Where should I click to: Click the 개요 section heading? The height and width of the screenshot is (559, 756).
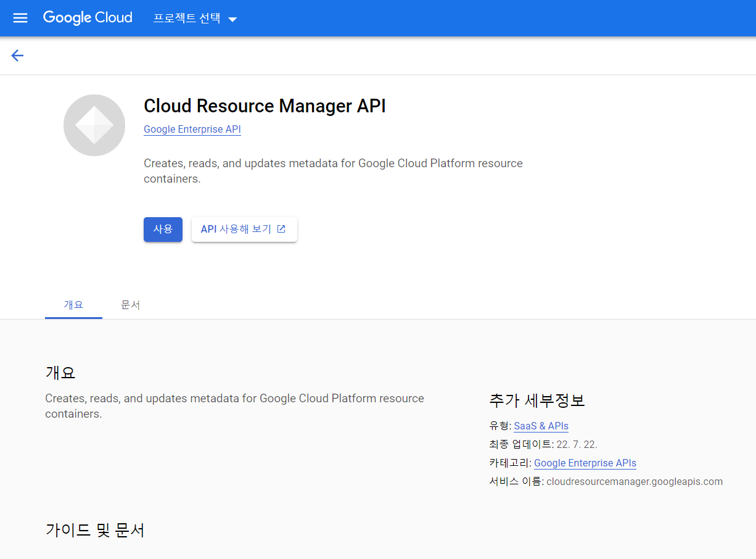pyautogui.click(x=60, y=373)
